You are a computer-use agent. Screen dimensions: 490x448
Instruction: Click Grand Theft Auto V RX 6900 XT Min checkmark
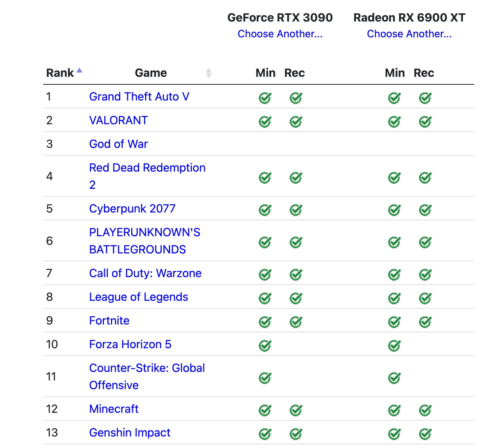click(394, 98)
